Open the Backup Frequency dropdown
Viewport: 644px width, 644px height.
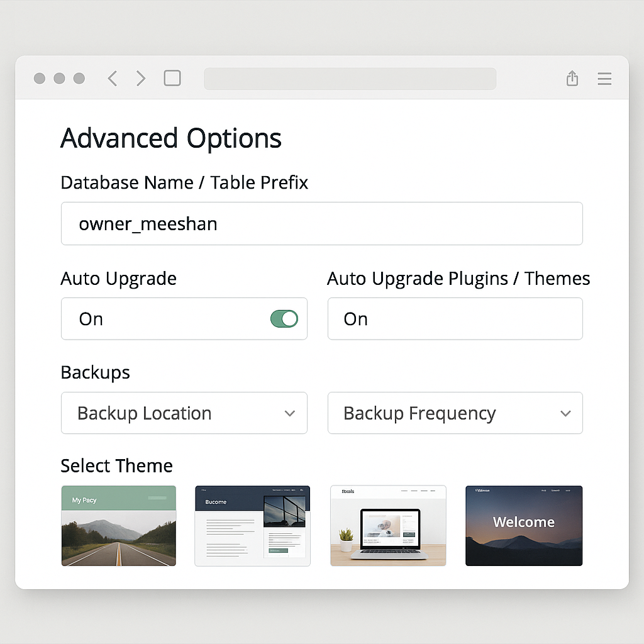pyautogui.click(x=455, y=413)
